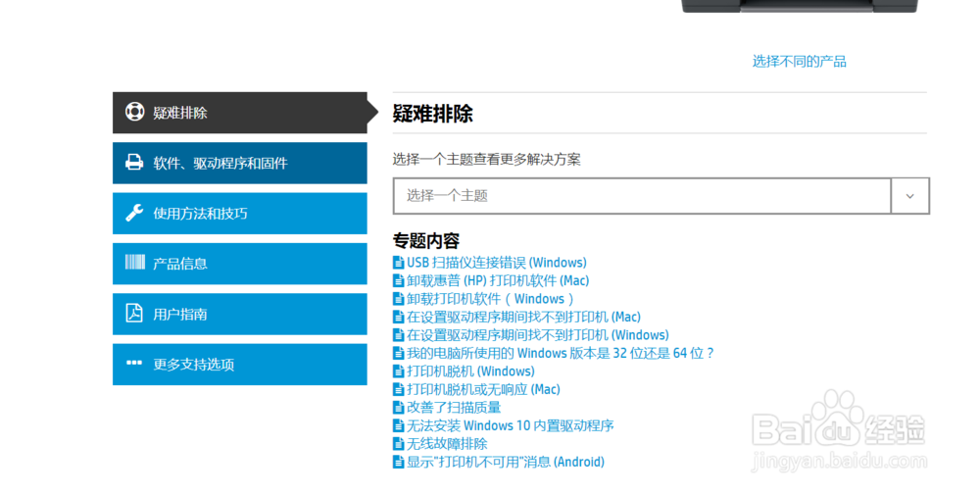Open the 用户指南 tab
This screenshot has width=980, height=494.
(240, 314)
